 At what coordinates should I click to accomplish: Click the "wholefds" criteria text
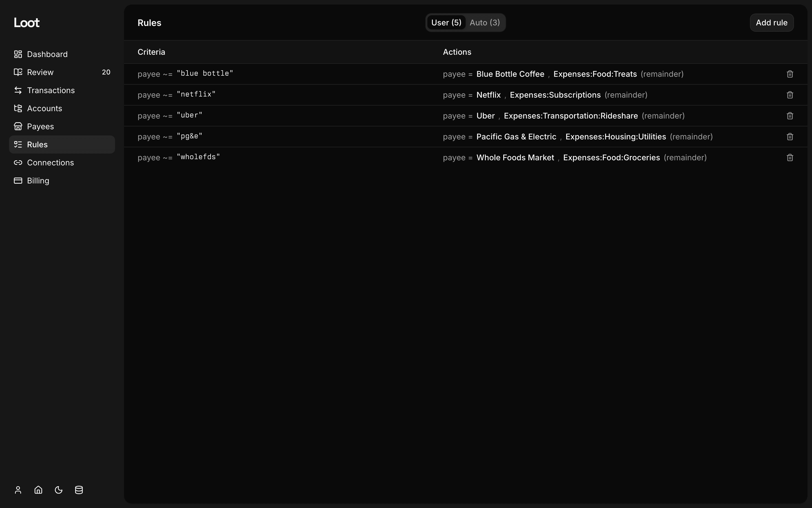coord(198,157)
